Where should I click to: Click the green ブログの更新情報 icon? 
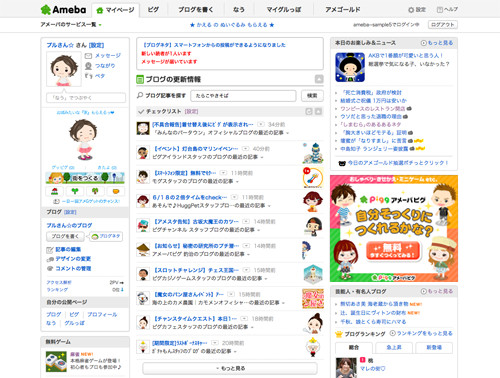(x=140, y=79)
